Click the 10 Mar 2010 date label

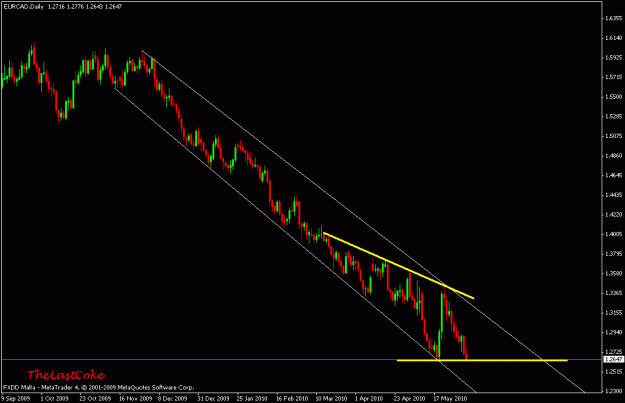coord(331,398)
